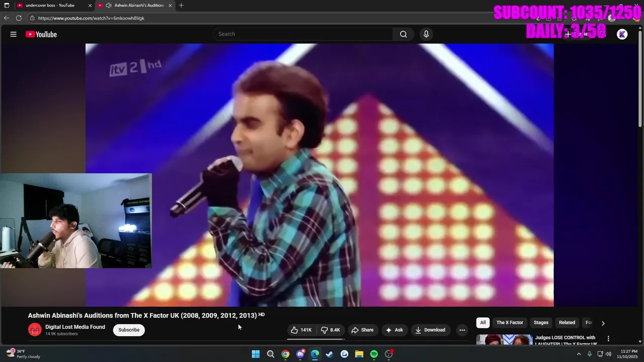The height and width of the screenshot is (362, 644).
Task: Subscribe to Digital Lost Media Found
Action: coord(129,330)
